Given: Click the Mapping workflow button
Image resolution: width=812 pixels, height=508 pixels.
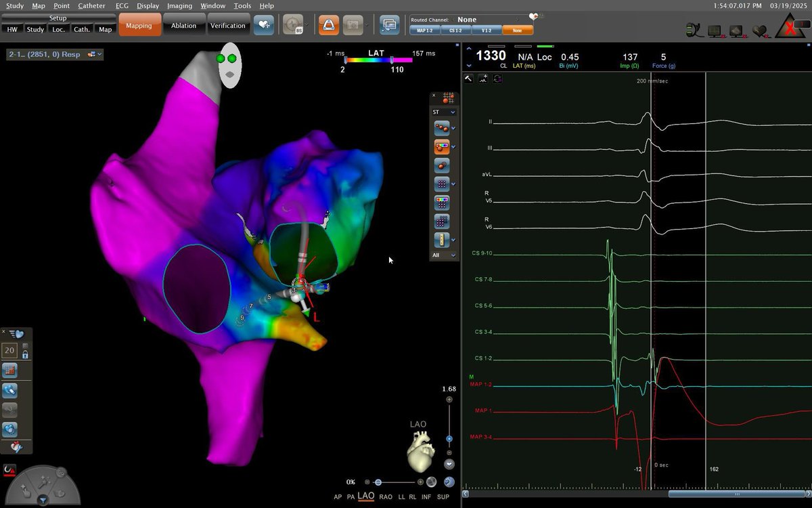Looking at the screenshot, I should (x=139, y=26).
